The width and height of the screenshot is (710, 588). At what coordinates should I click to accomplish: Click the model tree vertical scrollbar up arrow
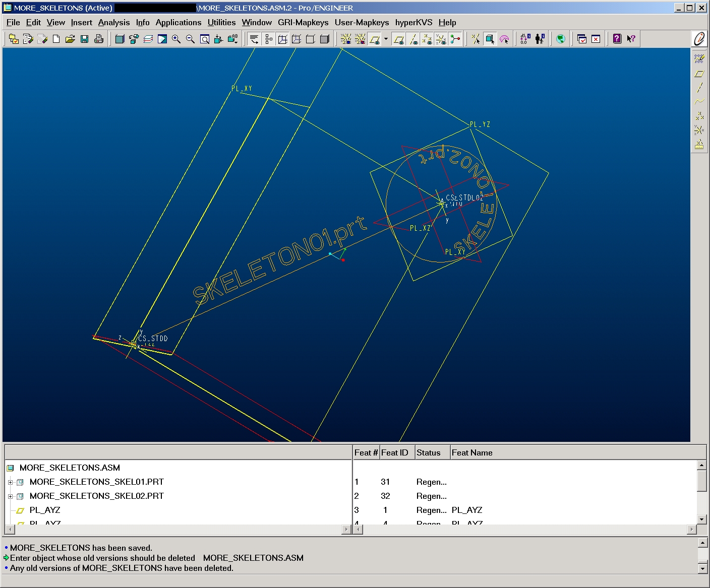[x=701, y=465]
